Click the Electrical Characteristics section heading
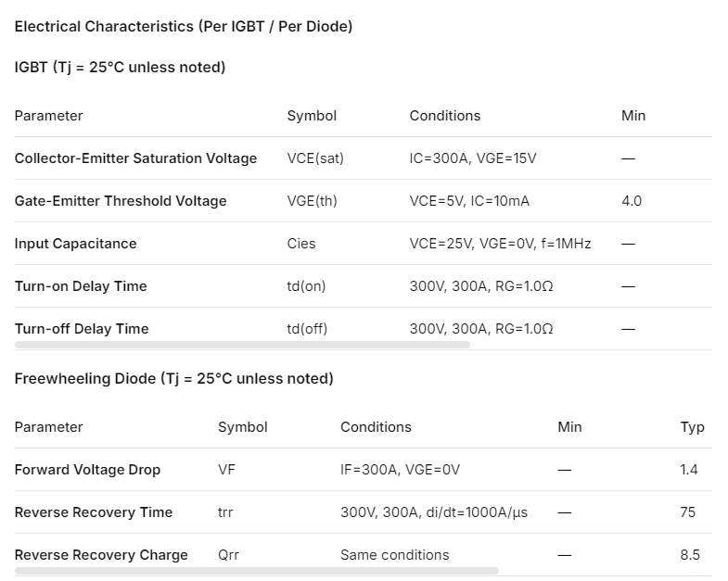This screenshot has width=728, height=581. point(184,27)
